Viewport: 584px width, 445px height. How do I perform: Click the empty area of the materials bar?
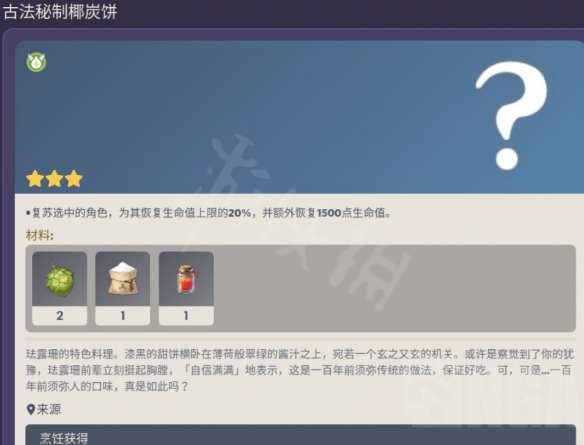pyautogui.click(x=395, y=288)
